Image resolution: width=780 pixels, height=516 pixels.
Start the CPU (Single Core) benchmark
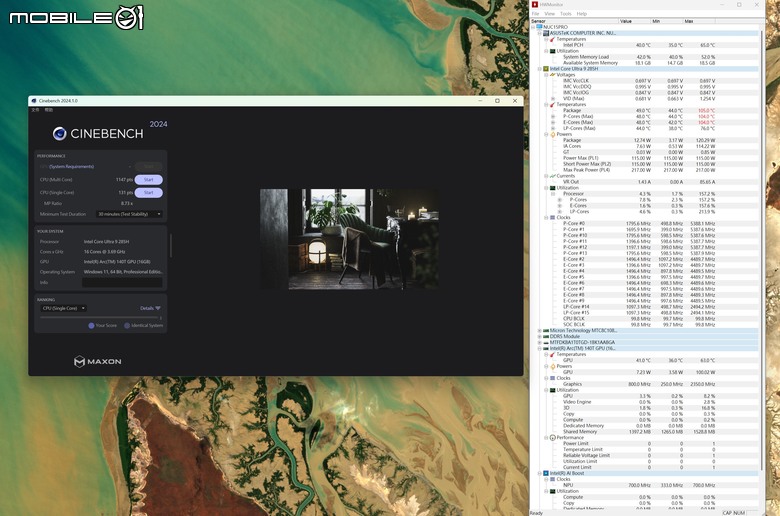pos(149,193)
